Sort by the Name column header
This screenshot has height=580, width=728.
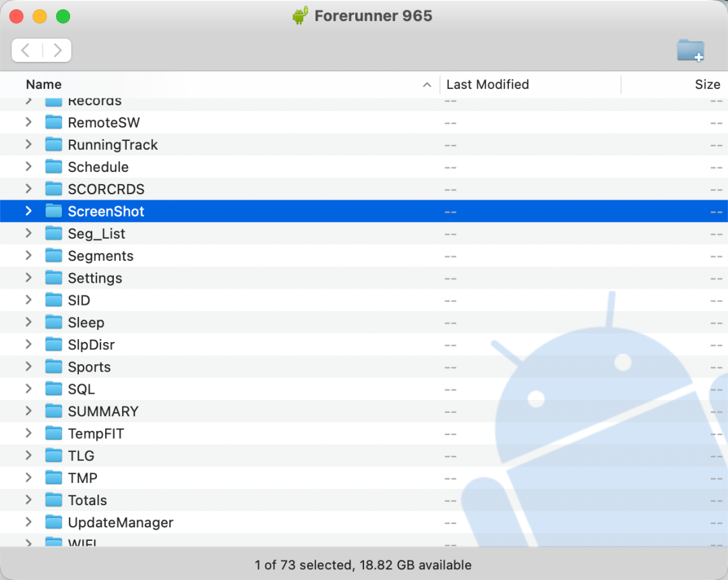click(44, 84)
